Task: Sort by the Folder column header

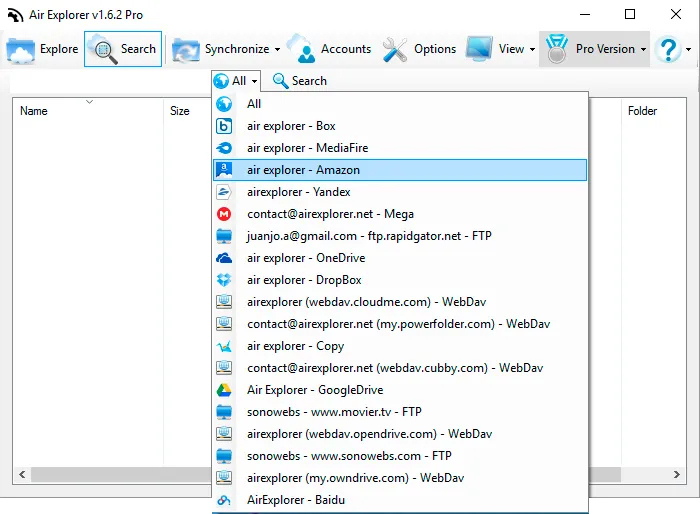Action: tap(642, 111)
